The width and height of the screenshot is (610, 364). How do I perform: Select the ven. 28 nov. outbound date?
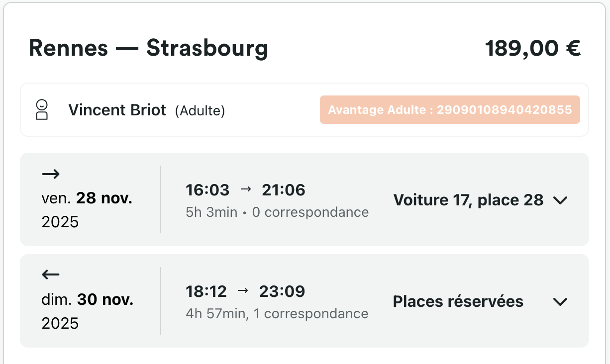tap(87, 199)
